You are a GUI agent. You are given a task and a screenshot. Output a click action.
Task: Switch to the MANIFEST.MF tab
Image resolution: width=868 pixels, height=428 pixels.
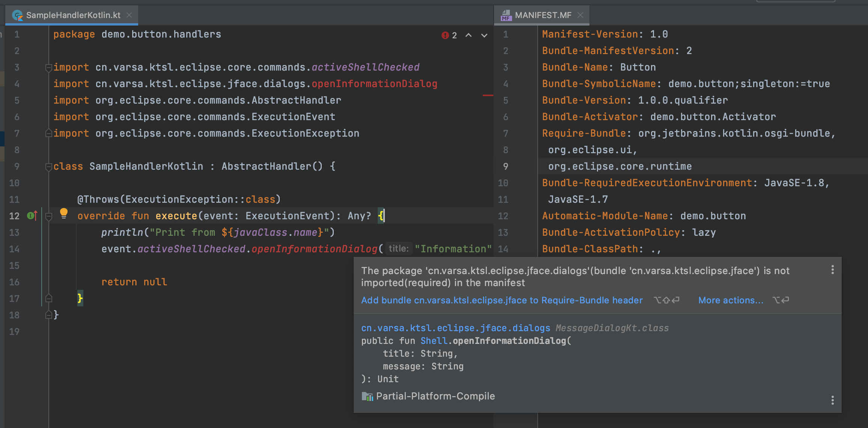543,15
